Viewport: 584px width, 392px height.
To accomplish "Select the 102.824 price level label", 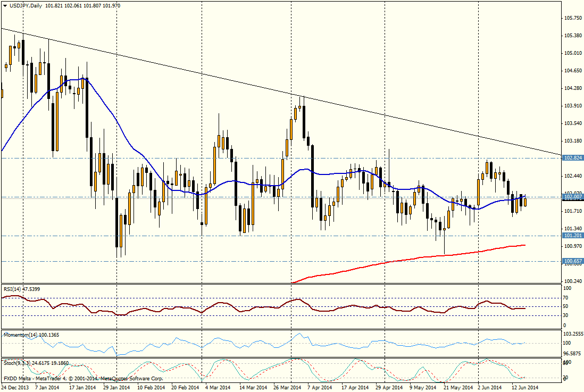I will click(x=573, y=158).
